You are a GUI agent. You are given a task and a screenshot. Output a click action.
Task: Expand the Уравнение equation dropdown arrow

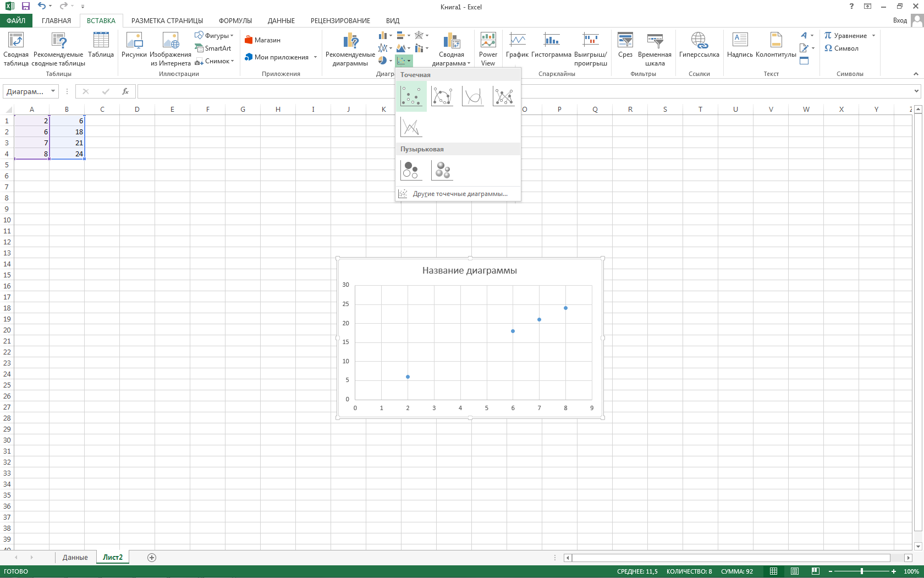pos(873,36)
